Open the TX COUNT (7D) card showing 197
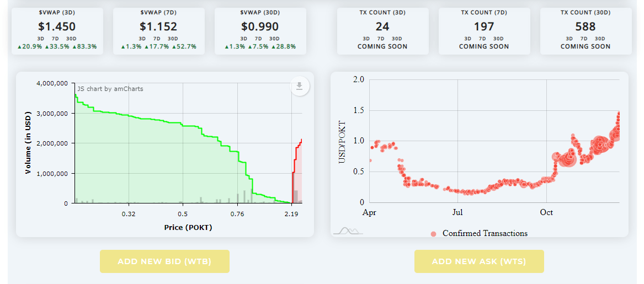 pyautogui.click(x=484, y=31)
